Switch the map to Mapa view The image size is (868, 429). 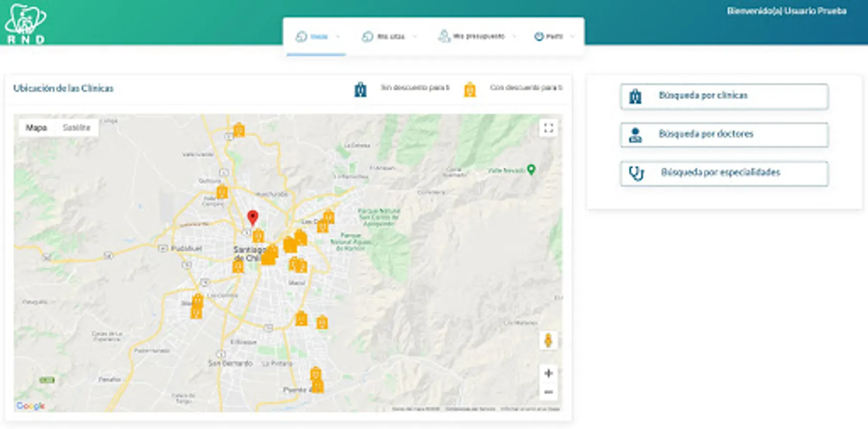pos(36,128)
